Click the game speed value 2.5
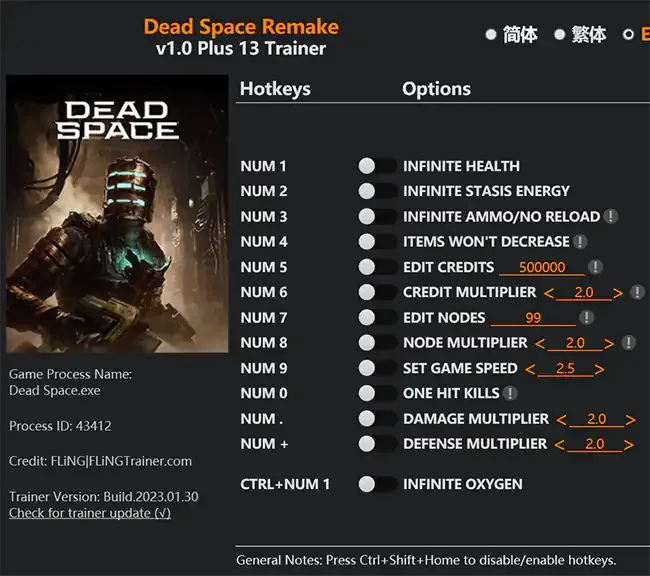This screenshot has width=650, height=576. pyautogui.click(x=565, y=369)
